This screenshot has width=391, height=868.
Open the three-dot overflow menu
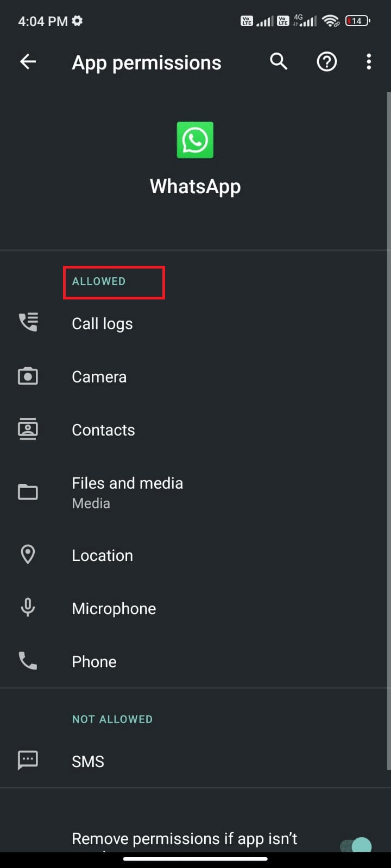click(369, 62)
